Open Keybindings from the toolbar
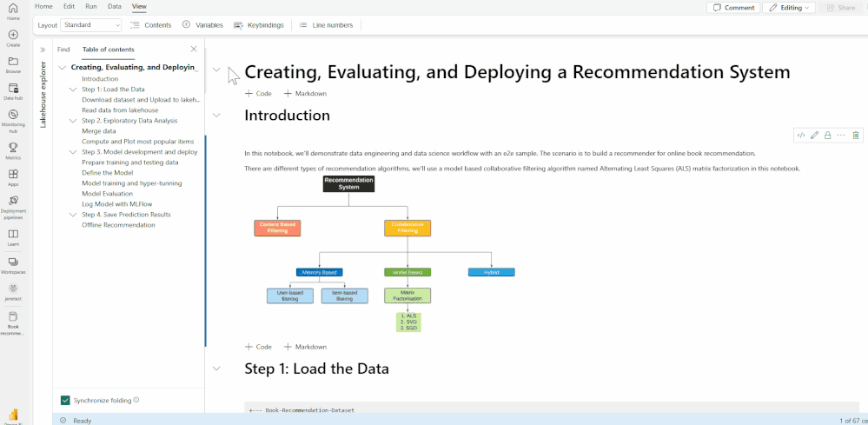 259,25
